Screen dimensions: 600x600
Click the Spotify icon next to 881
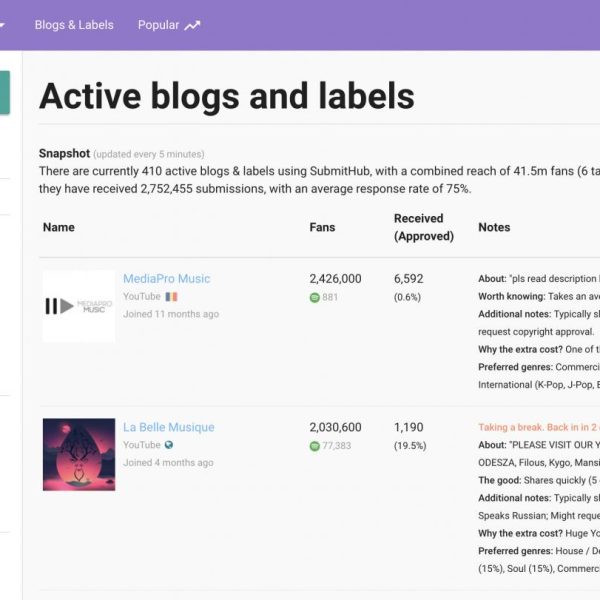(315, 297)
